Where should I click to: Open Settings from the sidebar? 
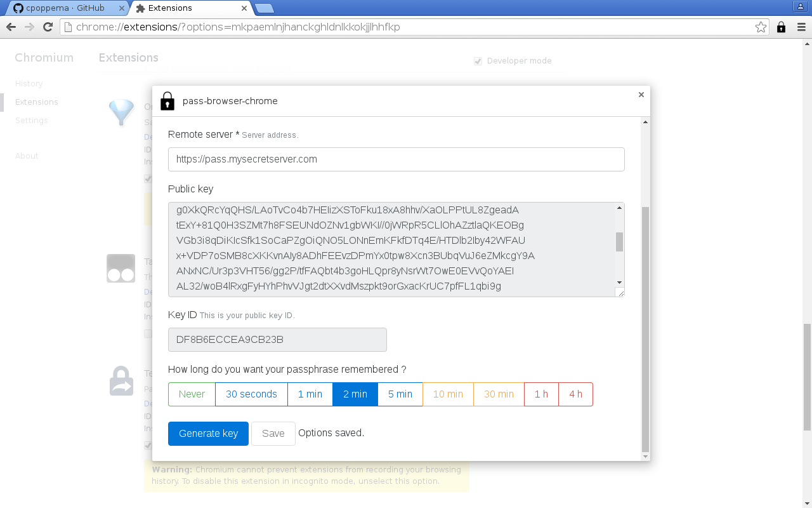[x=31, y=120]
